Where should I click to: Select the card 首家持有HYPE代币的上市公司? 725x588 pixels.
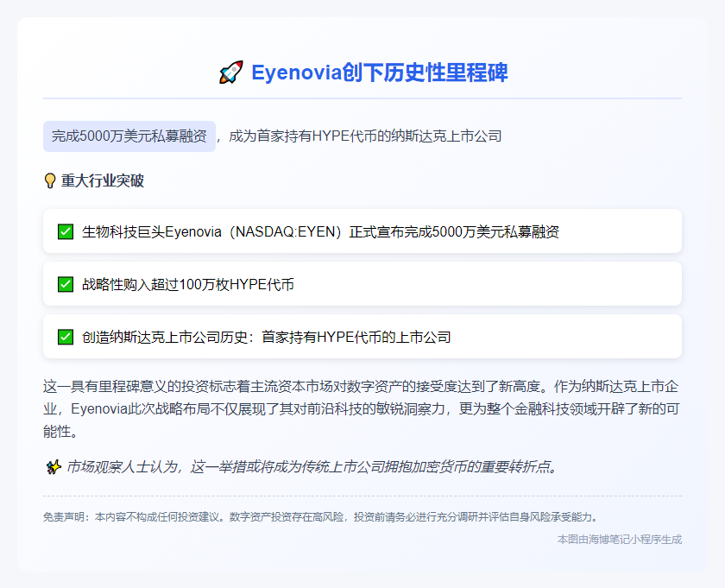coord(362,337)
